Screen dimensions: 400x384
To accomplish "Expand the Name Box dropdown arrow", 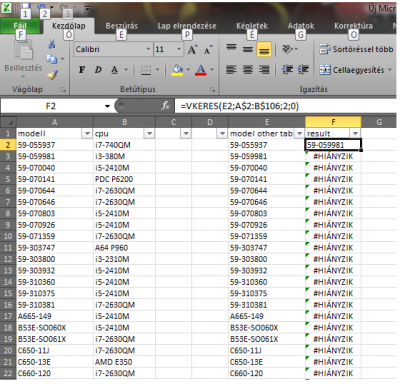I will pos(107,106).
